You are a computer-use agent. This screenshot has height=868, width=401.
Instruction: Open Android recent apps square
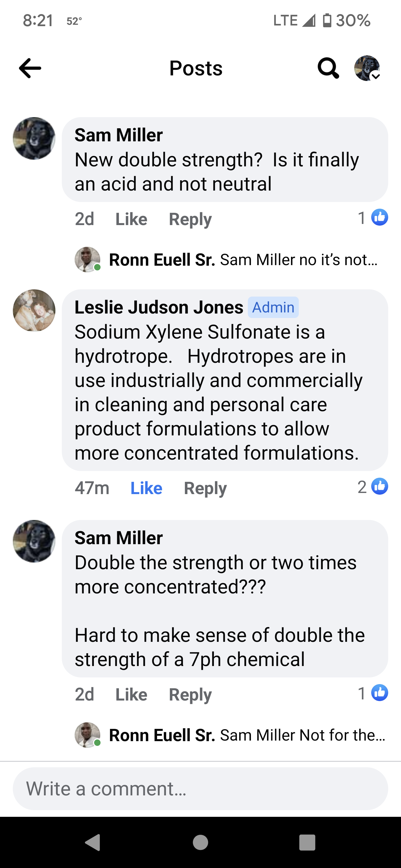coord(307,842)
